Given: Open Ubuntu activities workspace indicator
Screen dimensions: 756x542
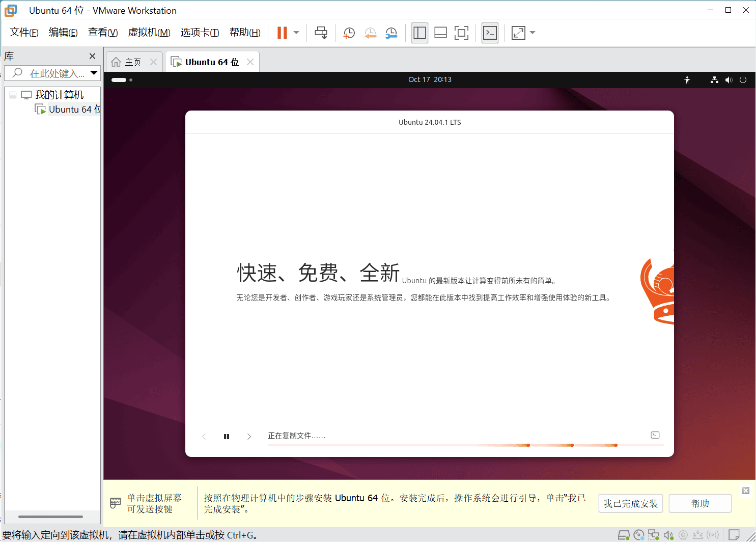Looking at the screenshot, I should pyautogui.click(x=122, y=80).
